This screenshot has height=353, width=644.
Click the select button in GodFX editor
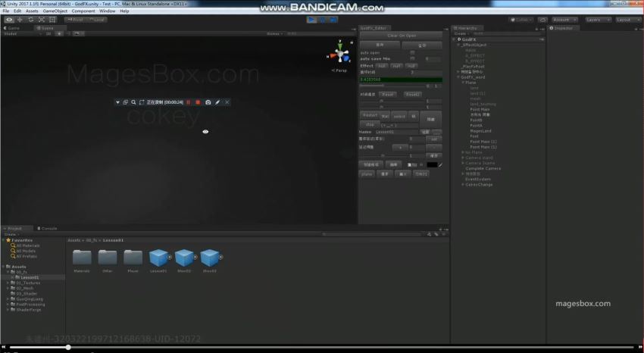pyautogui.click(x=399, y=116)
